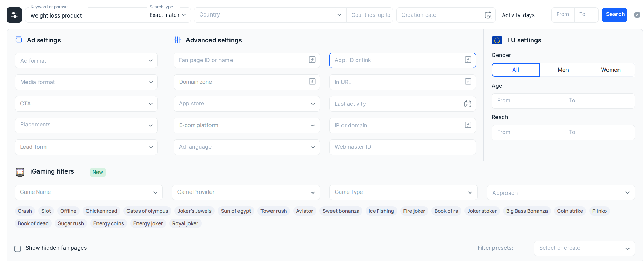Viewport: 644px width, 261px height.
Task: Click the App, ID or link function icon
Action: [468, 60]
